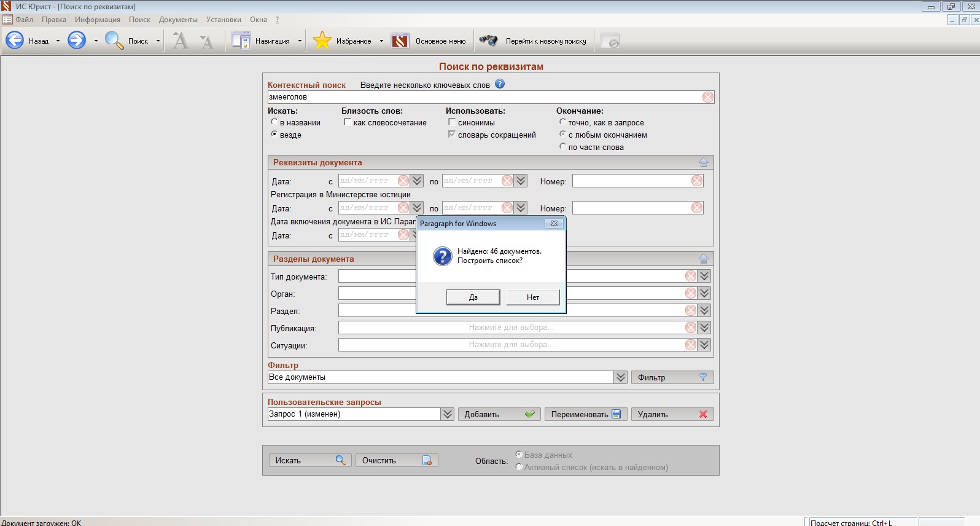Screen dimensions: 980x526
Task: Open Основное меню icon
Action: coord(400,41)
